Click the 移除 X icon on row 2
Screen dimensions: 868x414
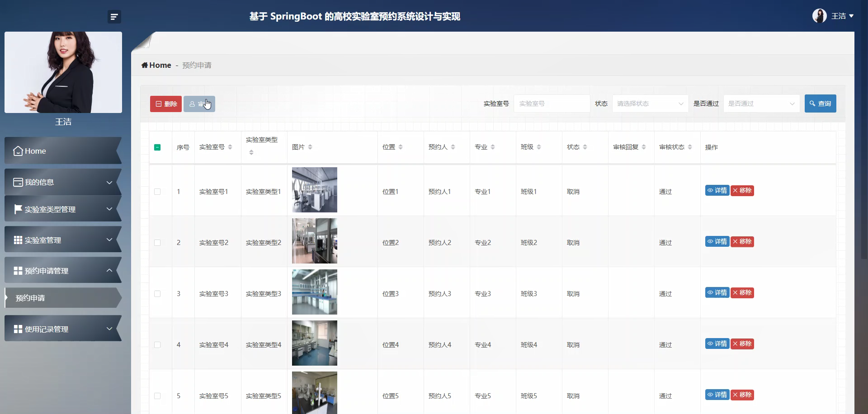736,241
